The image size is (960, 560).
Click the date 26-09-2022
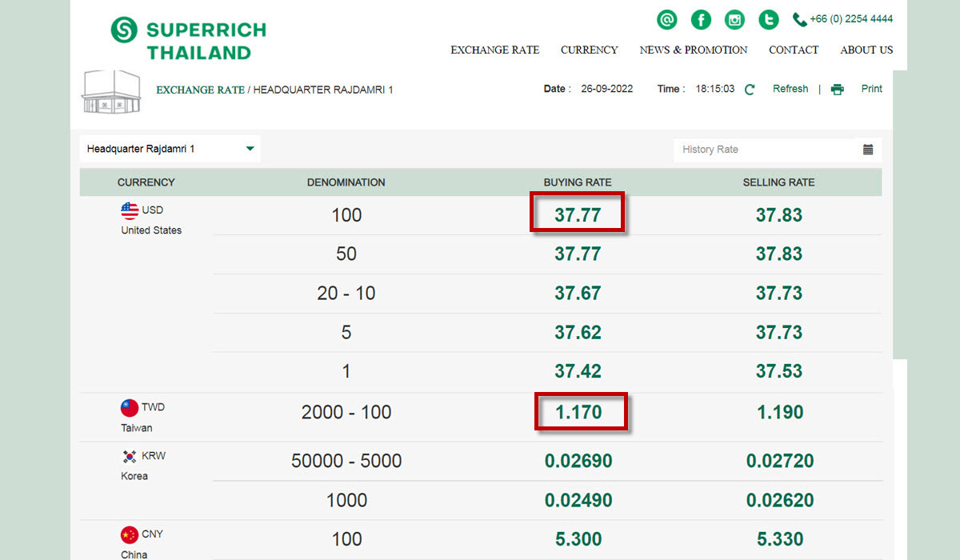coord(607,89)
